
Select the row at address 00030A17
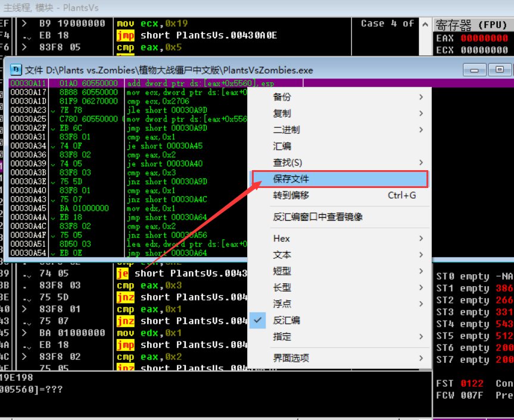[x=128, y=92]
